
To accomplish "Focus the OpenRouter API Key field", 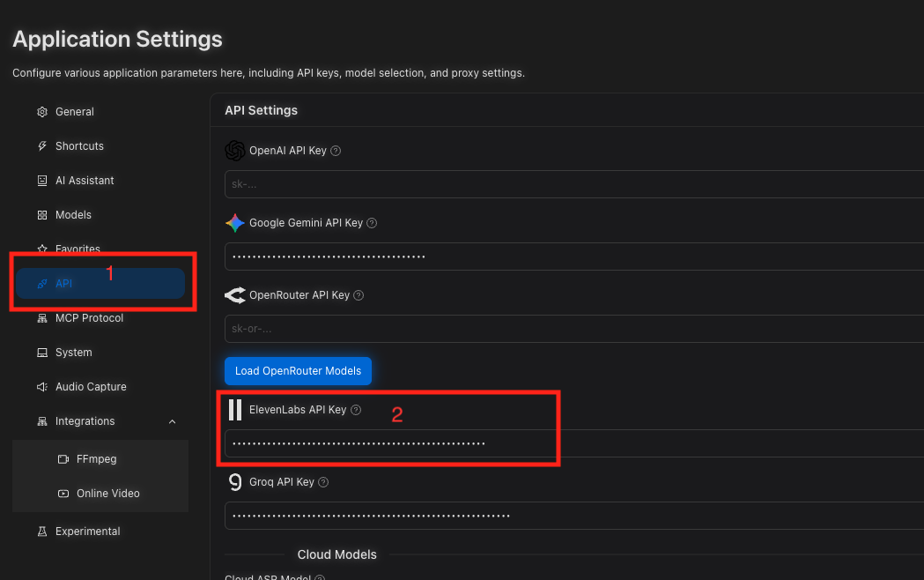I will [x=574, y=329].
